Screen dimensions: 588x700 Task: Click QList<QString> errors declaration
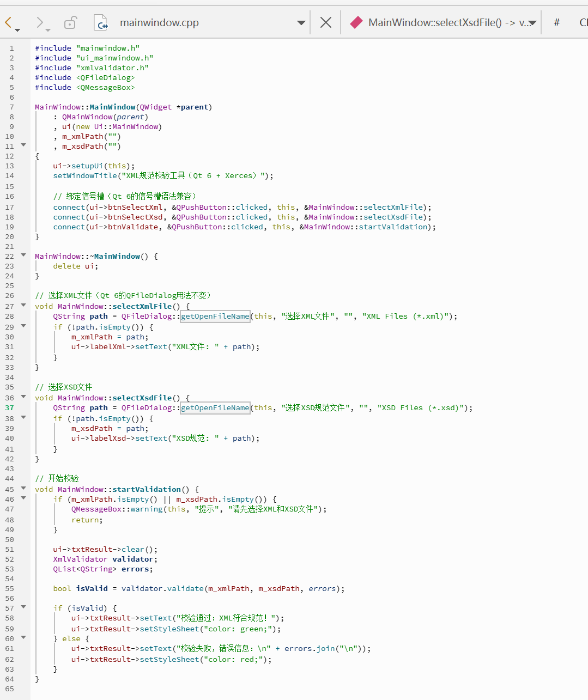point(103,569)
